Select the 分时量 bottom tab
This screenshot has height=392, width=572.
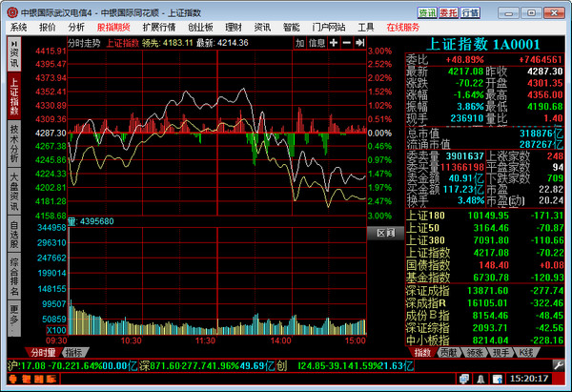(x=44, y=352)
